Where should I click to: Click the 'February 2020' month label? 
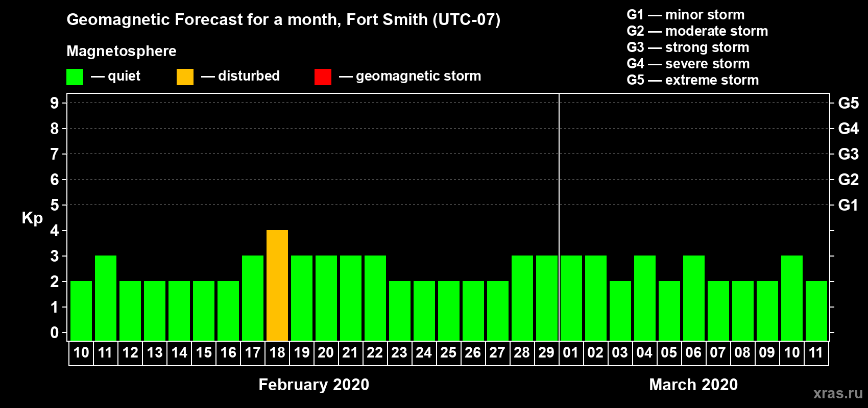[x=314, y=385]
